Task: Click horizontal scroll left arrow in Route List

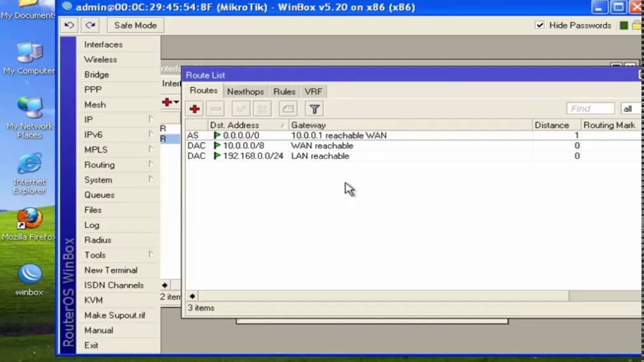Action: [x=192, y=296]
